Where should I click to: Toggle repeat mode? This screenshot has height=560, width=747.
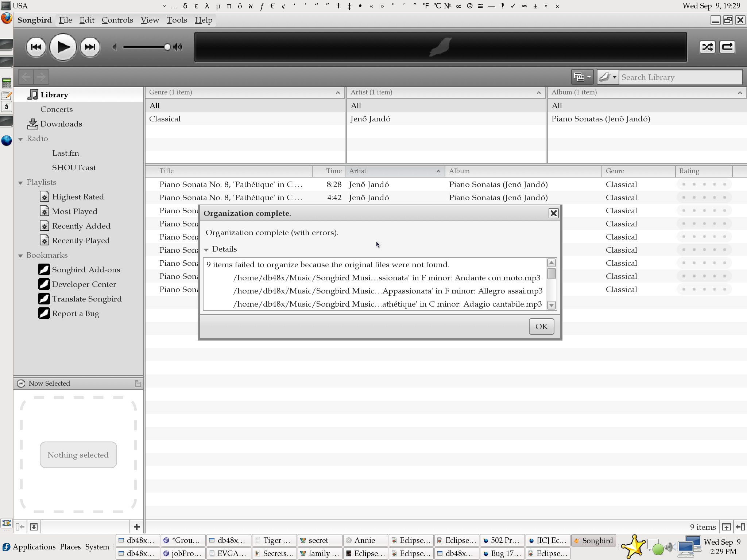[x=727, y=47]
